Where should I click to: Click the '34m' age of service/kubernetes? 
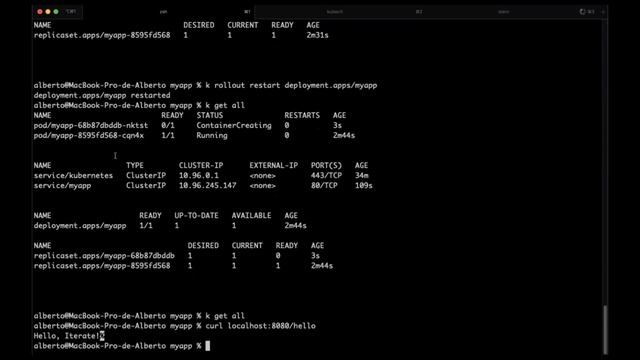(362, 176)
